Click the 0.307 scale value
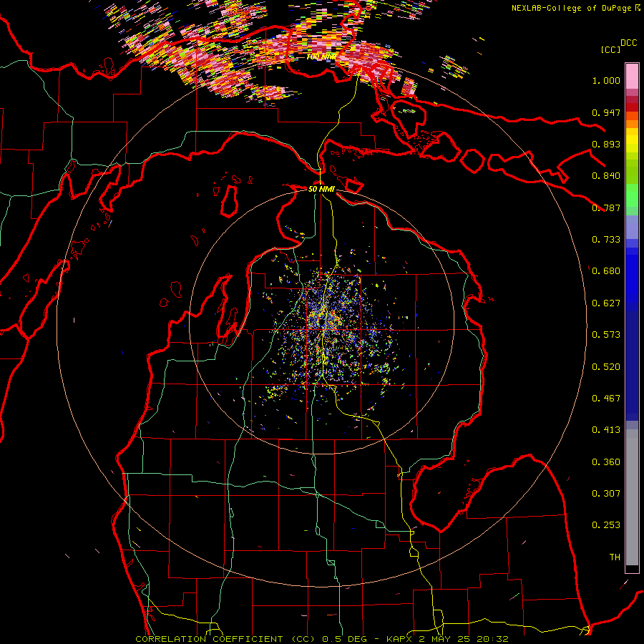644x644 pixels. tap(606, 494)
